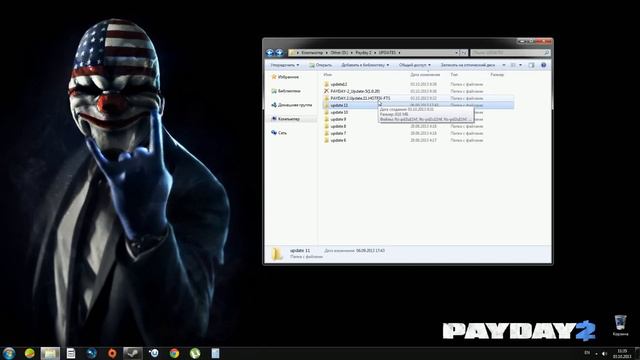Navigate to Payday 2 in breadcrumb
The height and width of the screenshot is (360, 640).
click(x=363, y=53)
